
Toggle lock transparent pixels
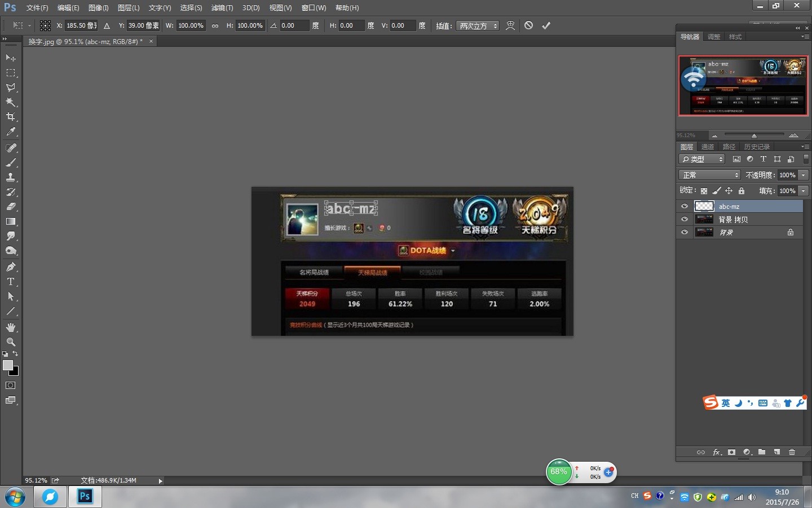click(x=704, y=191)
